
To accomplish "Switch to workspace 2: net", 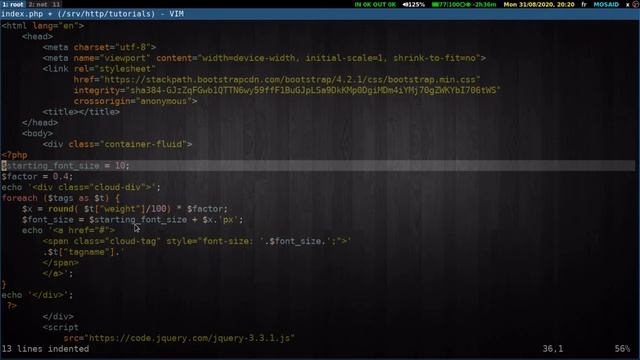I will pyautogui.click(x=38, y=4).
